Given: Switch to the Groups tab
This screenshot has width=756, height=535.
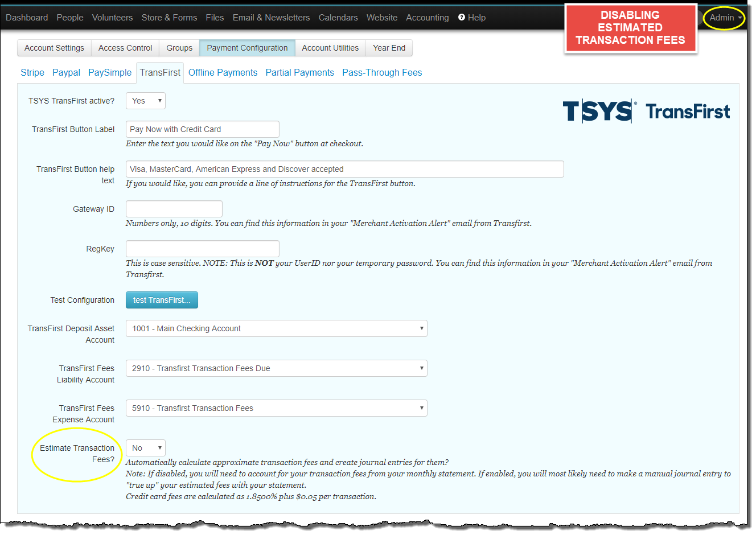Looking at the screenshot, I should click(179, 48).
